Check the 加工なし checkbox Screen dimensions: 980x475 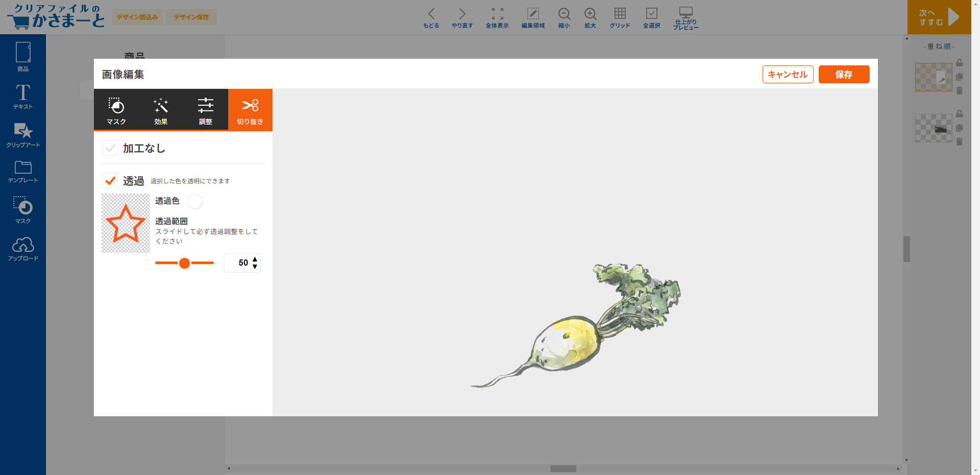[110, 148]
